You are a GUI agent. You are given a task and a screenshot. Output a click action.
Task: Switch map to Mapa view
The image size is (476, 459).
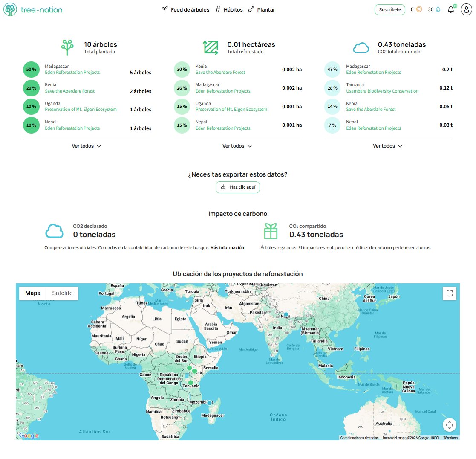coord(33,293)
